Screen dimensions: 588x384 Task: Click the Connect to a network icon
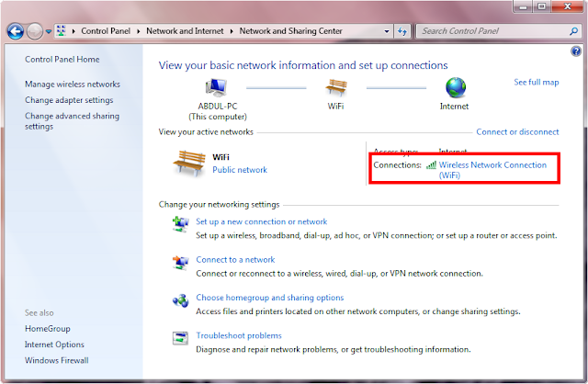click(181, 262)
